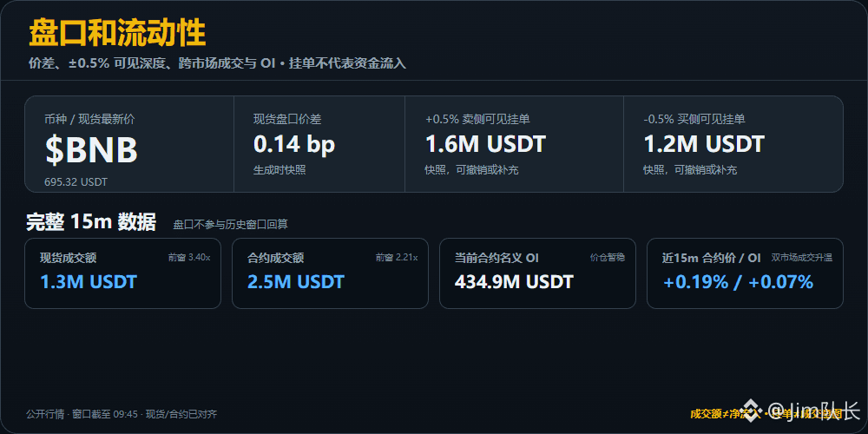Click the +0.5% 卖侧可见挂单 label

point(477,119)
